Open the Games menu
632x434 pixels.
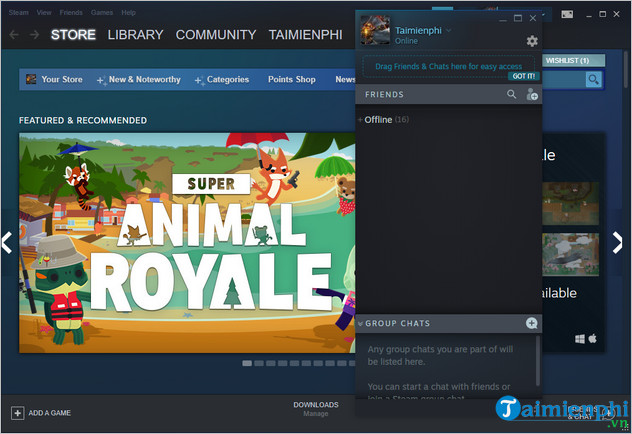coord(102,12)
